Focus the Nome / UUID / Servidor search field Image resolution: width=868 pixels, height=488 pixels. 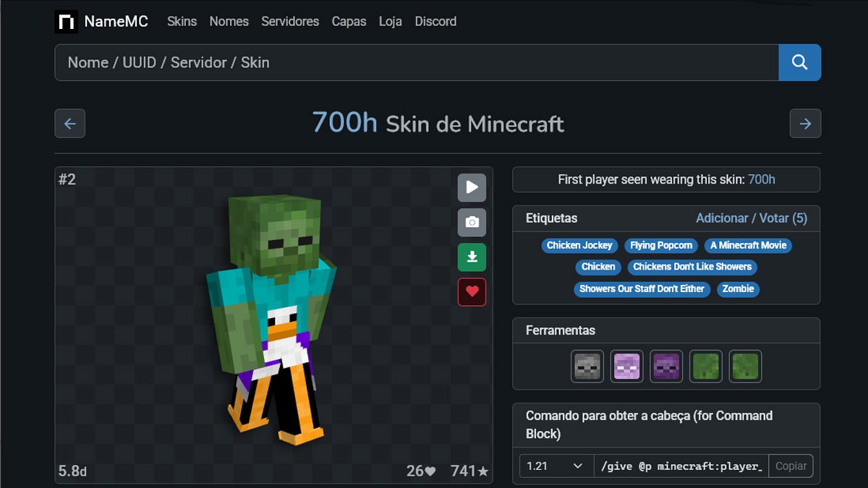coord(417,62)
